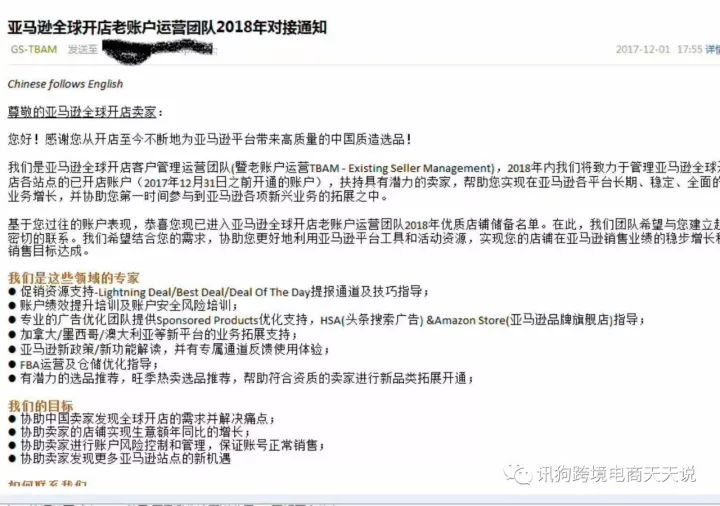
Task: Click the heading 我们是这些领域的专家
Action: (x=73, y=277)
